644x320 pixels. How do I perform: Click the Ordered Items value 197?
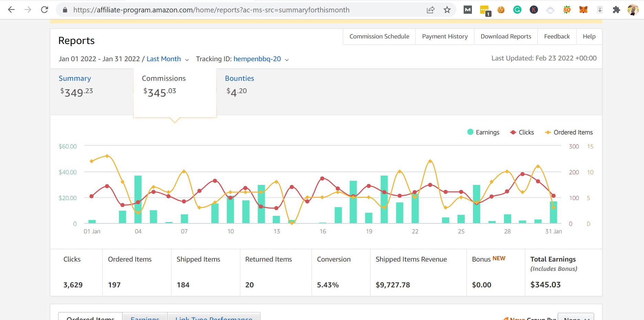click(x=114, y=285)
